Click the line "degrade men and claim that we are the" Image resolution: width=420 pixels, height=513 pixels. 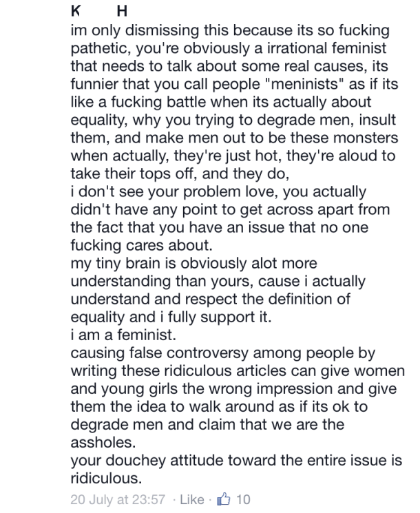click(x=207, y=425)
